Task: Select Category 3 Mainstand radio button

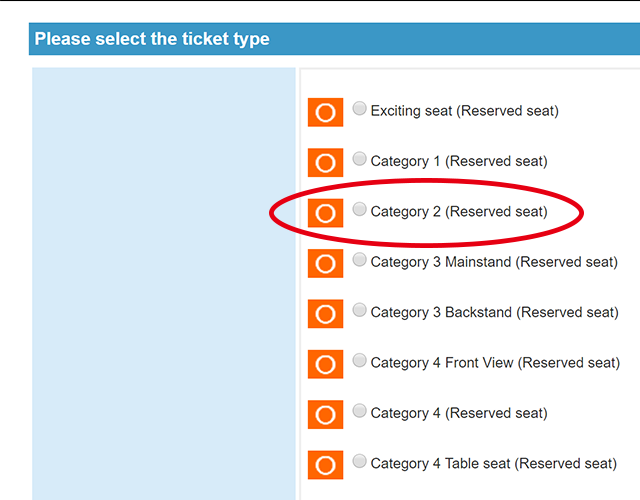Action: tap(360, 260)
